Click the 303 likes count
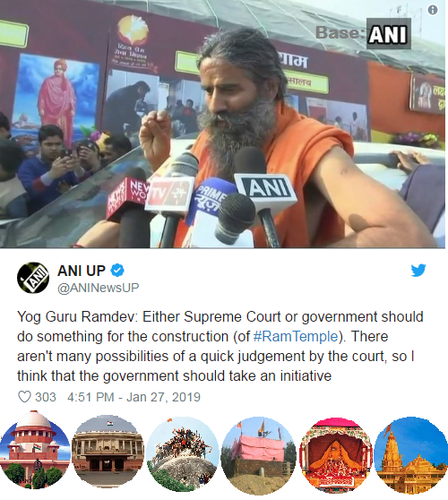This screenshot has height=500, width=448. pyautogui.click(x=46, y=397)
